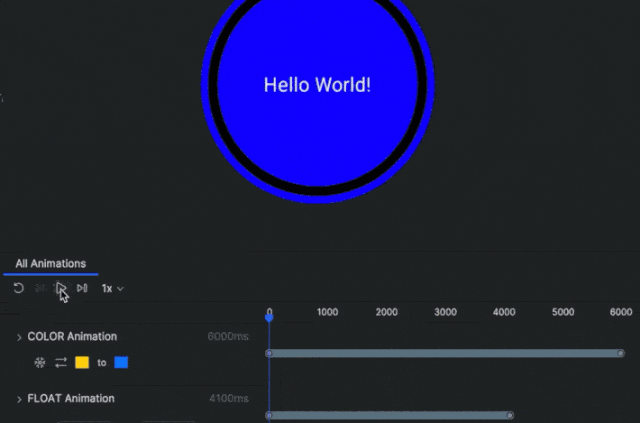The width and height of the screenshot is (640, 423).
Task: Pick the blue end color swatch
Action: coord(121,363)
